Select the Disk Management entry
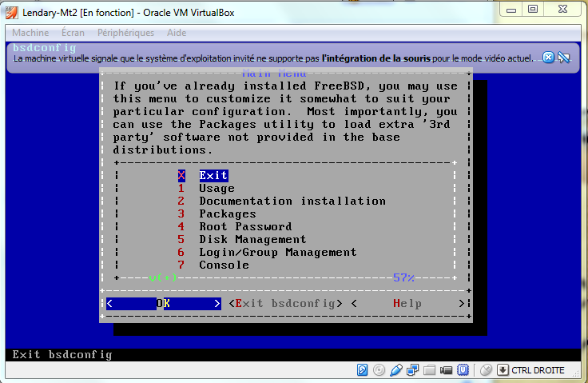 pyautogui.click(x=252, y=239)
